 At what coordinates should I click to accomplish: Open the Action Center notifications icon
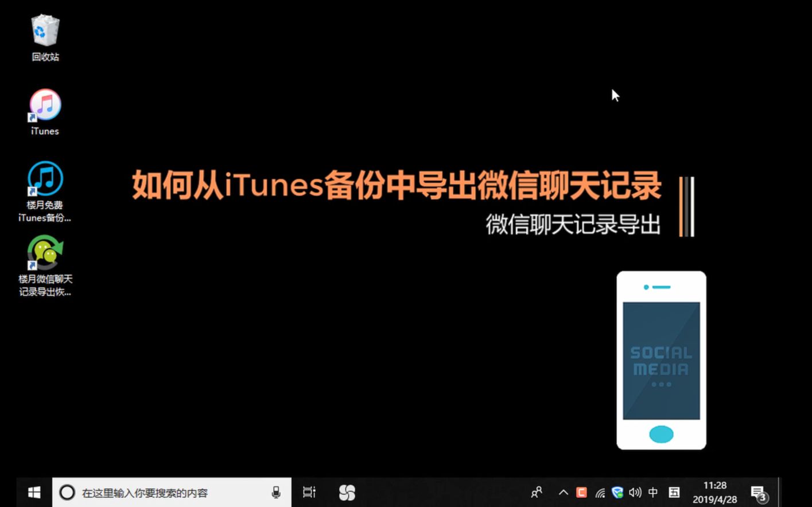(759, 493)
